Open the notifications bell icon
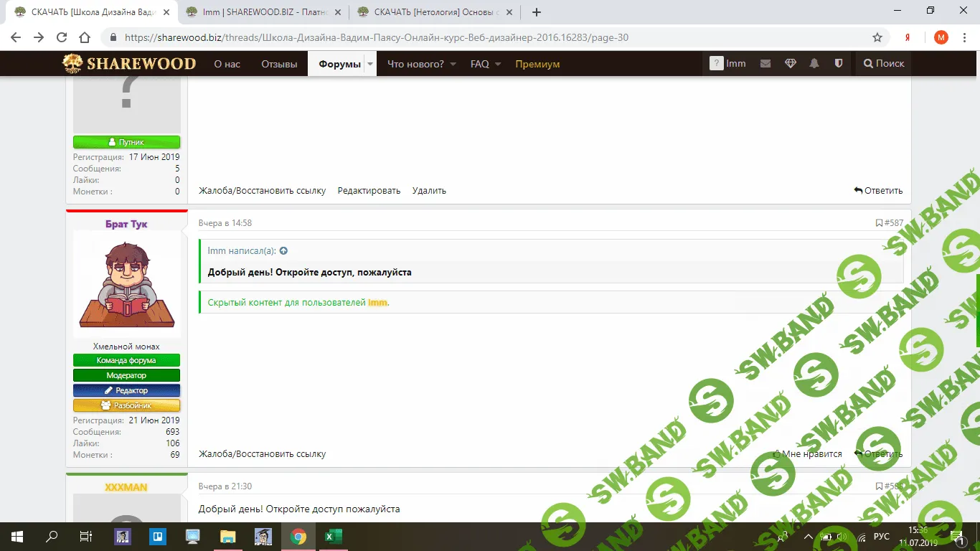 coord(814,64)
